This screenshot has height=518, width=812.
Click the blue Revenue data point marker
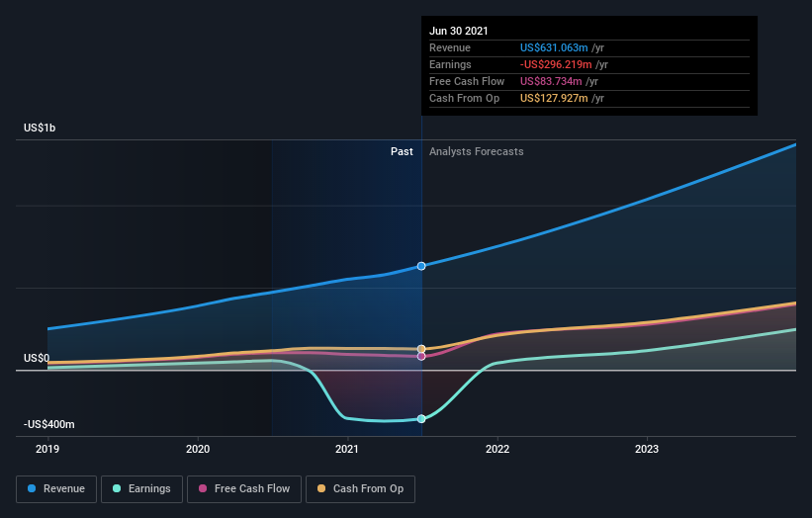pyautogui.click(x=421, y=266)
